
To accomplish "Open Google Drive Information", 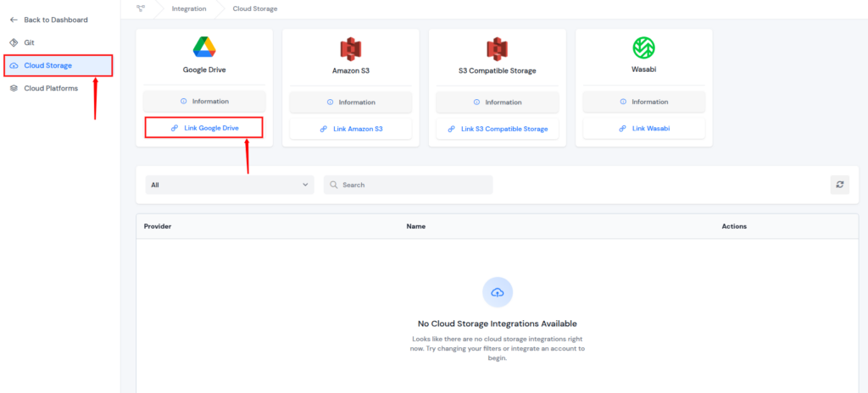I will 204,102.
